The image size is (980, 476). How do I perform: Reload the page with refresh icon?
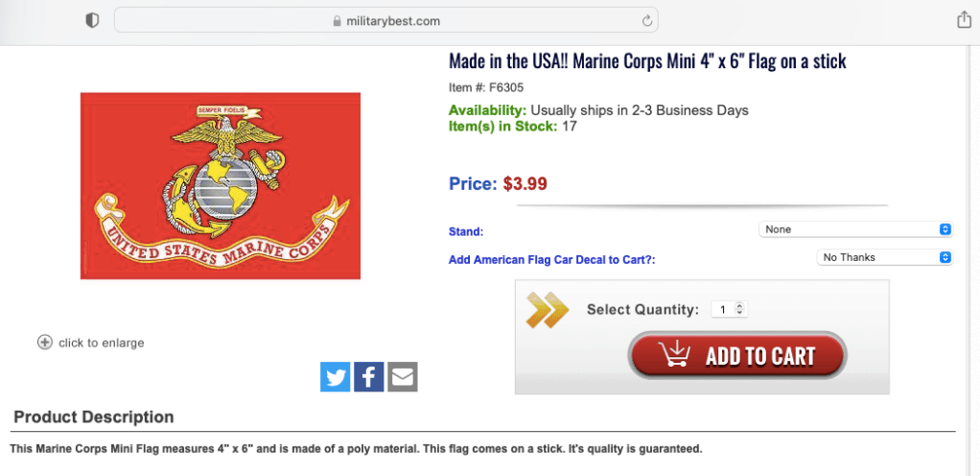647,21
